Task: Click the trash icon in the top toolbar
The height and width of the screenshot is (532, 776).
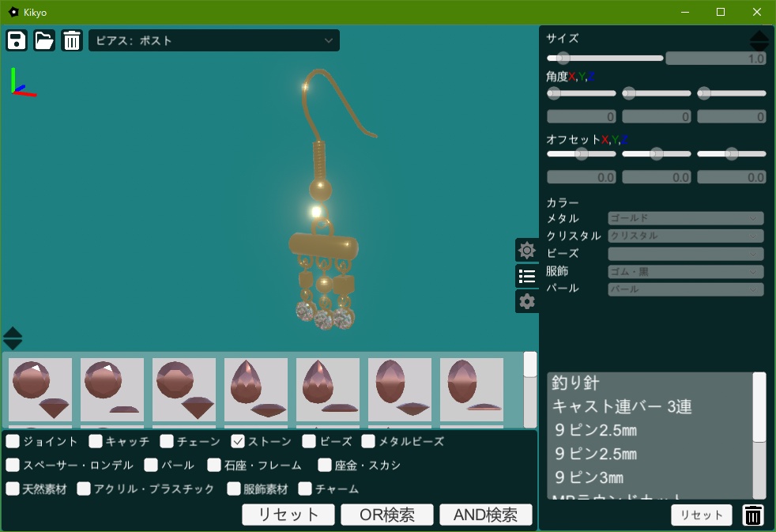Action: [x=72, y=40]
